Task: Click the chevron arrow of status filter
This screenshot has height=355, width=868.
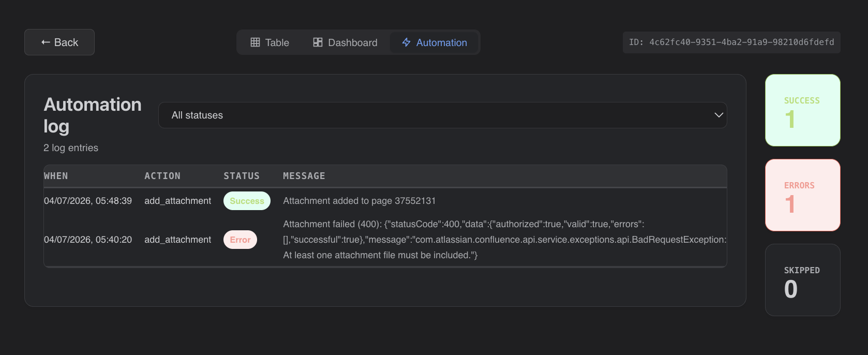Action: click(x=719, y=115)
